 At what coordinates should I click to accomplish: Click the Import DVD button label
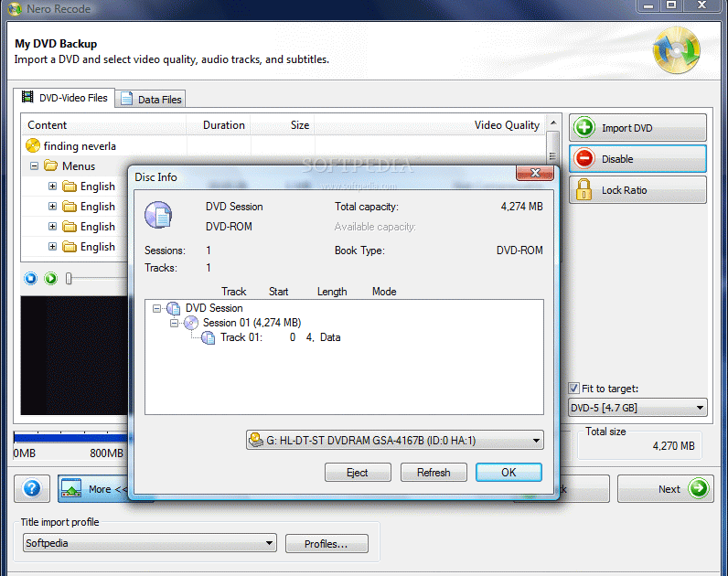coord(626,128)
